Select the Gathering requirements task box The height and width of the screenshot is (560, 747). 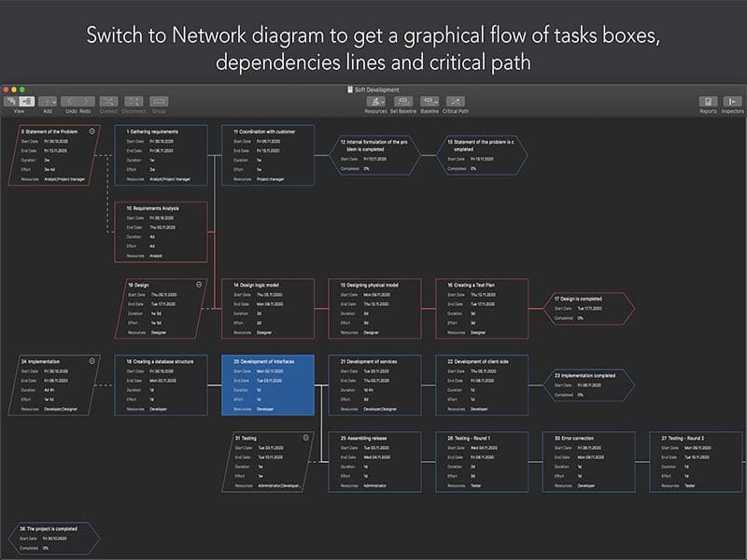pos(166,155)
